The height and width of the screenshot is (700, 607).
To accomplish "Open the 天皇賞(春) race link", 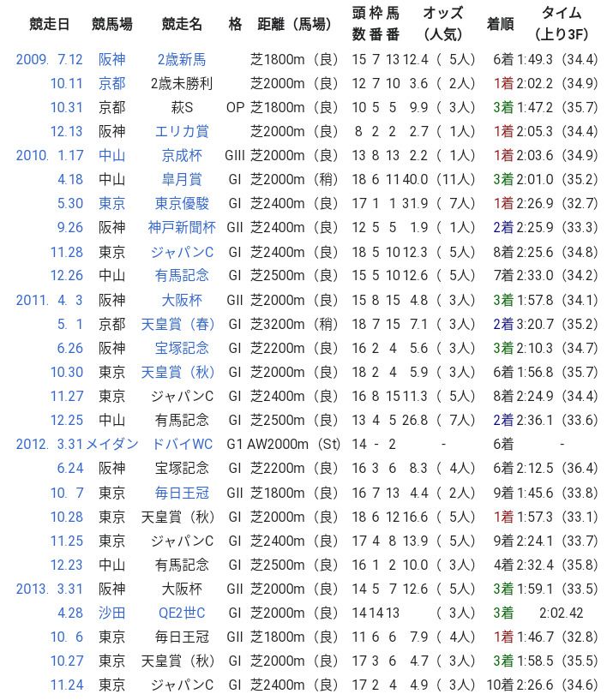I will coord(177,324).
